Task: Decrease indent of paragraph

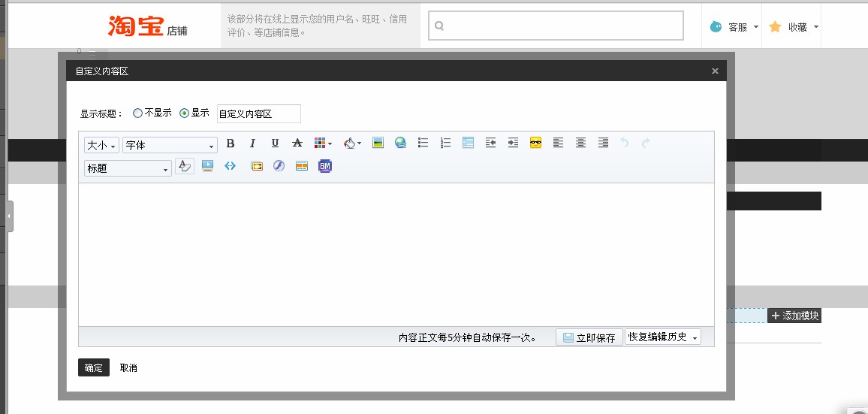Action: tap(490, 143)
